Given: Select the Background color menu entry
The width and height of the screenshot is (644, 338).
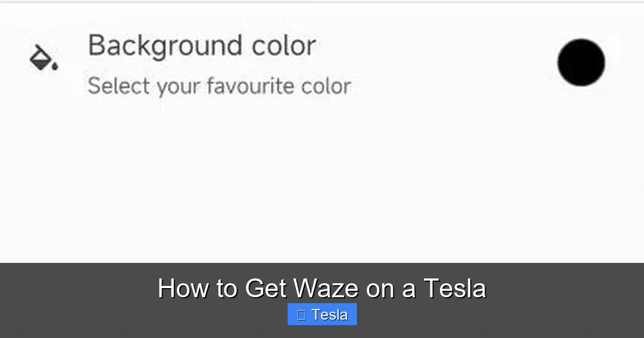Looking at the screenshot, I should pos(202,46).
